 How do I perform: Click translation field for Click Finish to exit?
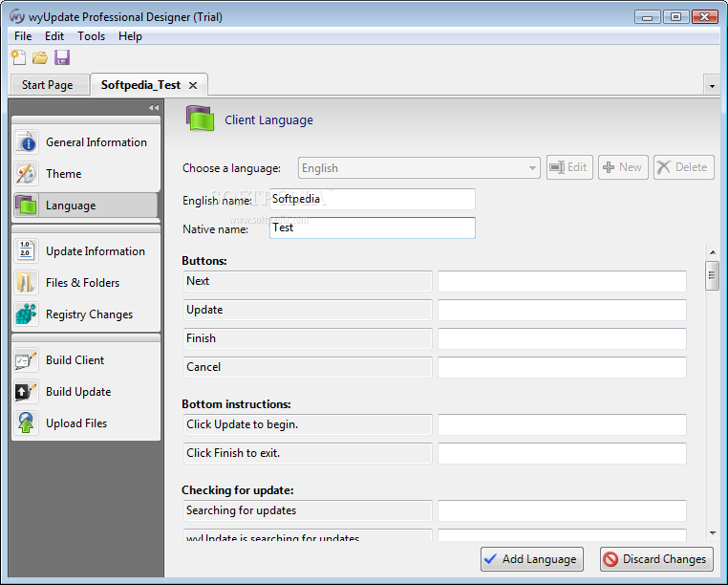point(562,453)
